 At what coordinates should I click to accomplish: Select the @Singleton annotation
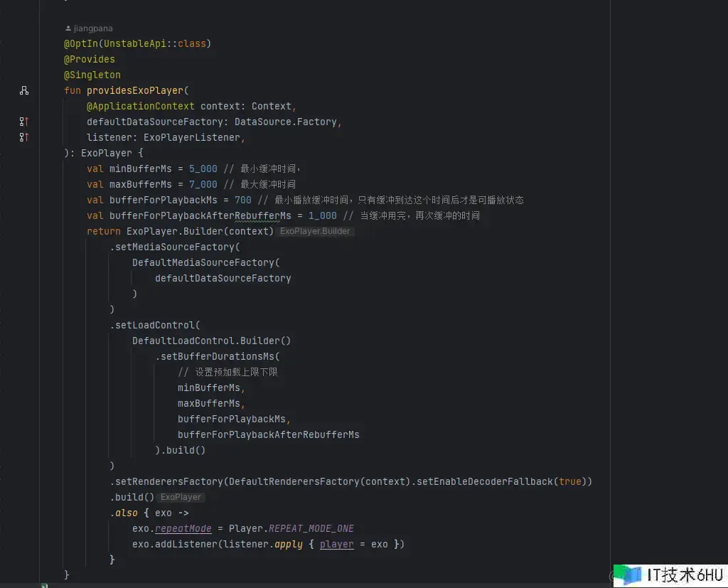(92, 75)
